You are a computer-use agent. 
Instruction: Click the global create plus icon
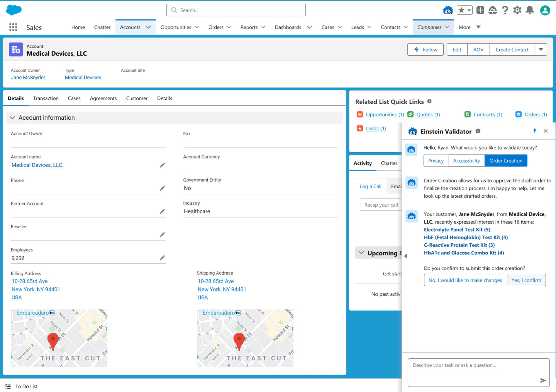click(x=480, y=10)
